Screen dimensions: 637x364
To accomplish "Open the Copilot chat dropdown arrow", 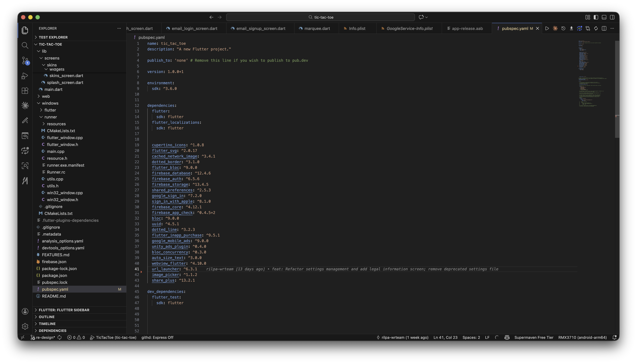I will coord(427,17).
